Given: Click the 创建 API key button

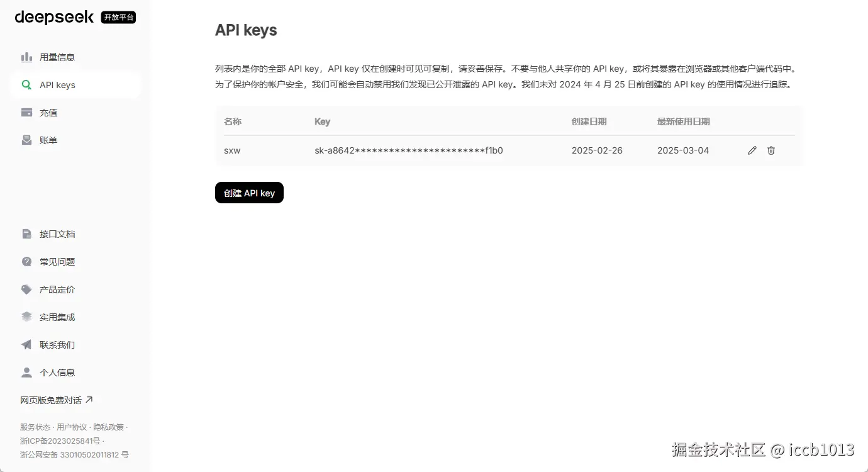Looking at the screenshot, I should click(249, 193).
